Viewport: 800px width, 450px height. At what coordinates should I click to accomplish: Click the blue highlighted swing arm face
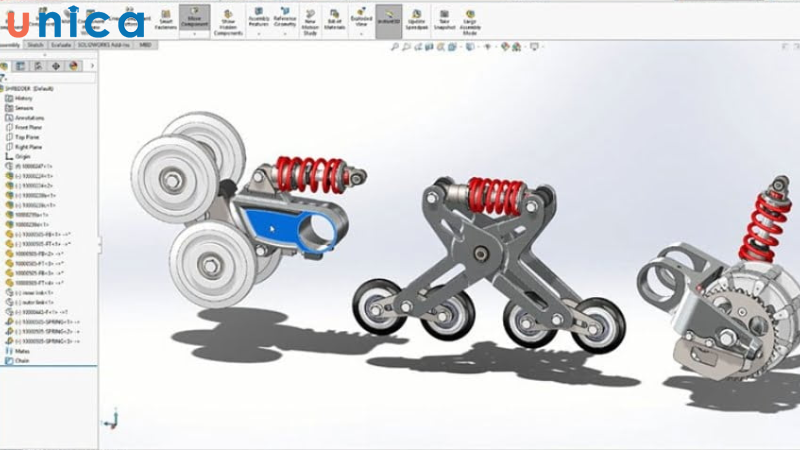coord(273,226)
